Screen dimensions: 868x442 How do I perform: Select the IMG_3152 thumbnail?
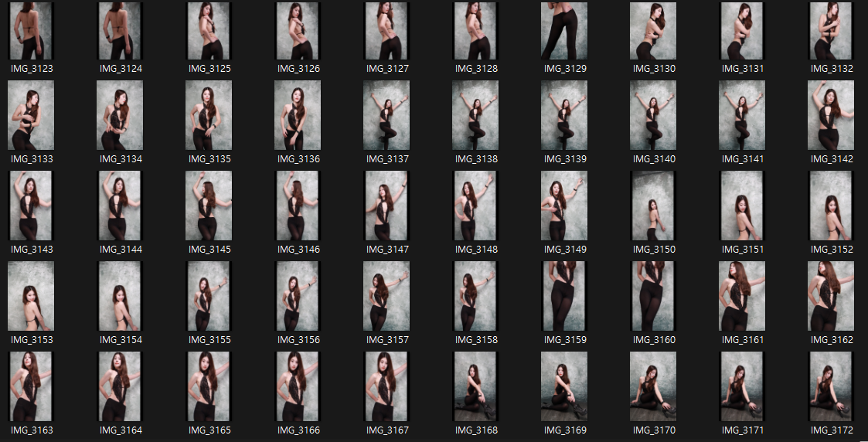831,206
